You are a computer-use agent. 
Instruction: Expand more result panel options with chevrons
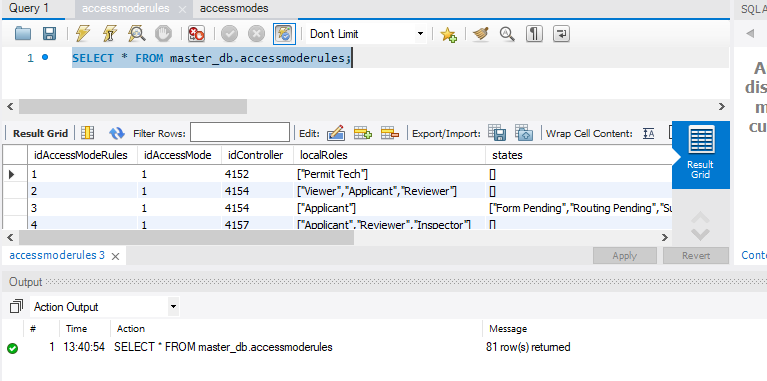pos(700,226)
